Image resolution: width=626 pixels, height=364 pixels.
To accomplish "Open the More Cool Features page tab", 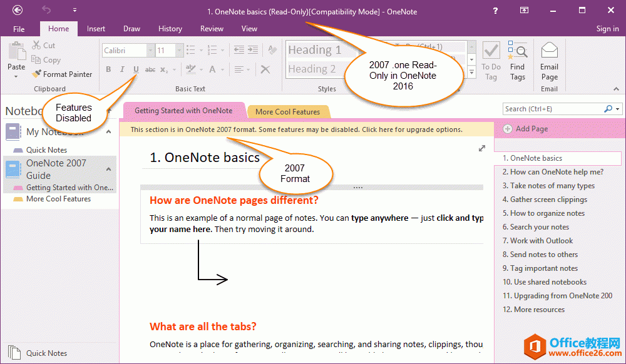I will pos(288,111).
